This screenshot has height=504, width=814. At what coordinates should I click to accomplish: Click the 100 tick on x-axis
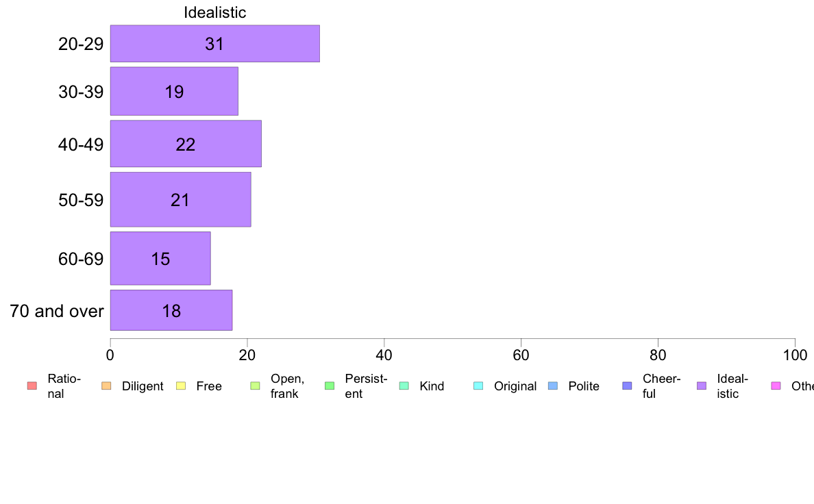click(795, 355)
